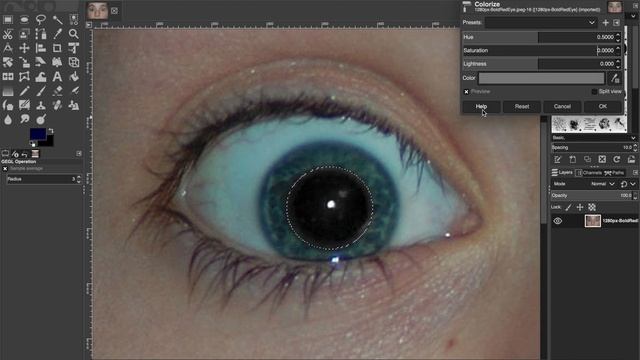Select the Alignment tool
The image size is (640, 360).
point(41,48)
